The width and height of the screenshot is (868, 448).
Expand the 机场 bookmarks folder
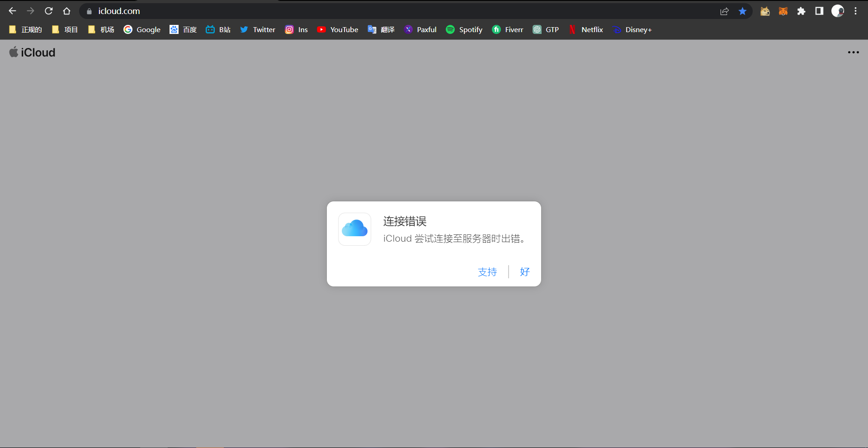point(101,30)
